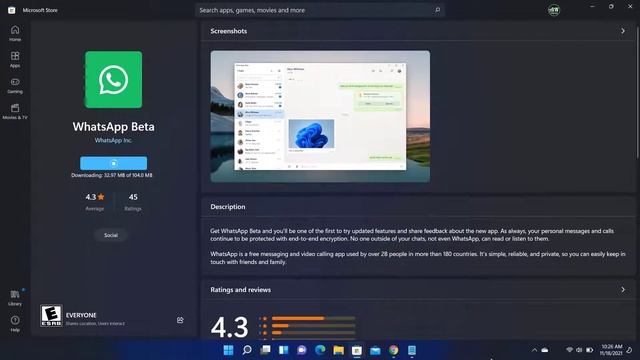Select the Social category tag
640x360 pixels.
[111, 235]
